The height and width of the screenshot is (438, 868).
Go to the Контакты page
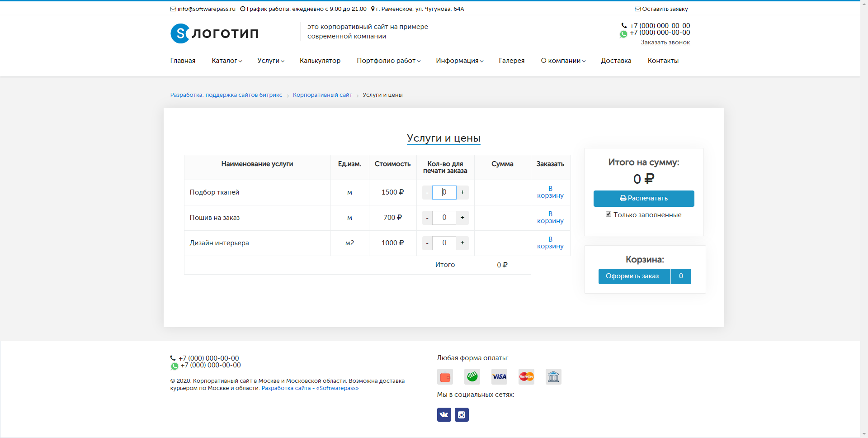point(663,61)
